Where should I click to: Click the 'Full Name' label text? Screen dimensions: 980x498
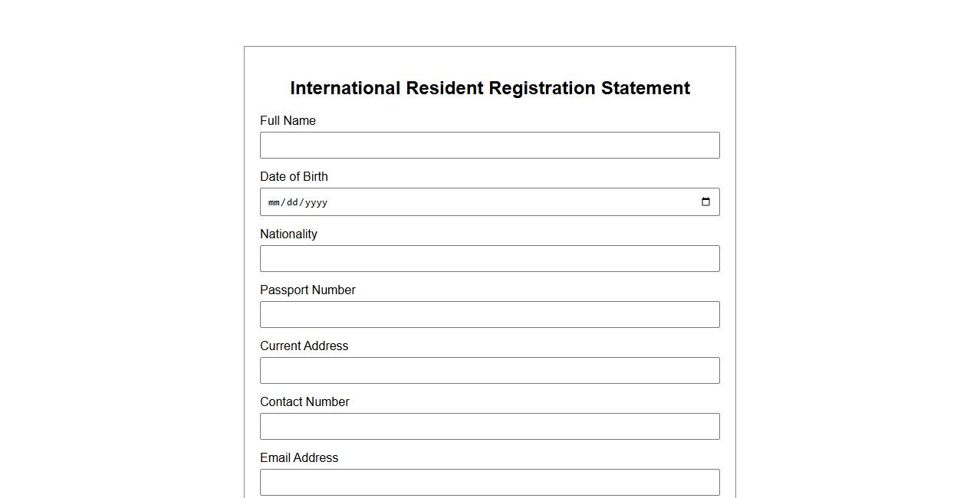pos(288,121)
